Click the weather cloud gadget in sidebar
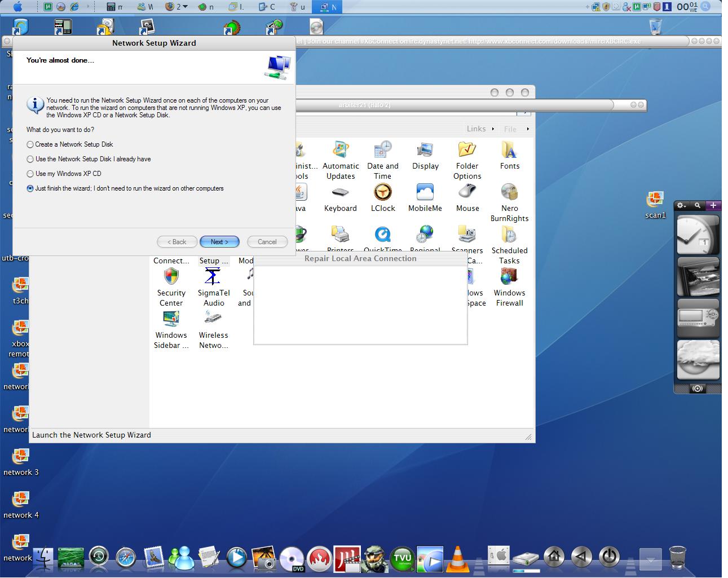The image size is (728, 578). tap(698, 360)
